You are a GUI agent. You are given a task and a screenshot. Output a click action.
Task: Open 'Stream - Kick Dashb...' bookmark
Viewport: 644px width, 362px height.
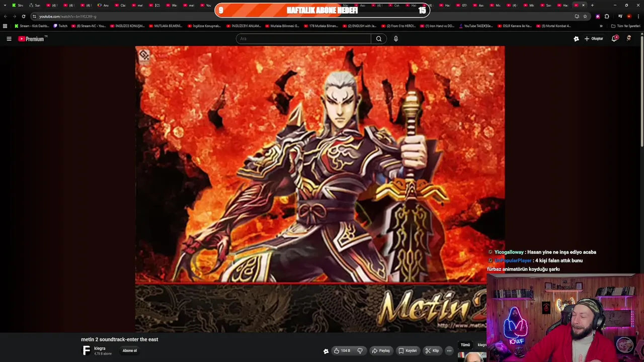coord(32,26)
